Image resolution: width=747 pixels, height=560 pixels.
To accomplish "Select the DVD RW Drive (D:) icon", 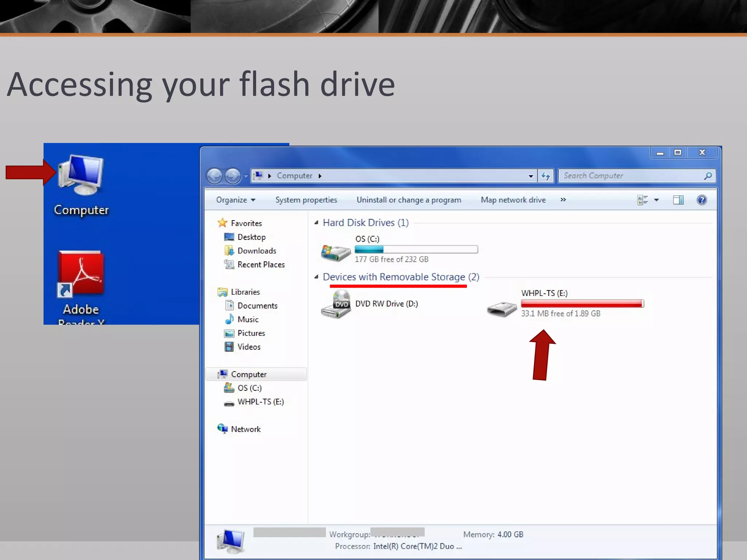I will pos(336,304).
